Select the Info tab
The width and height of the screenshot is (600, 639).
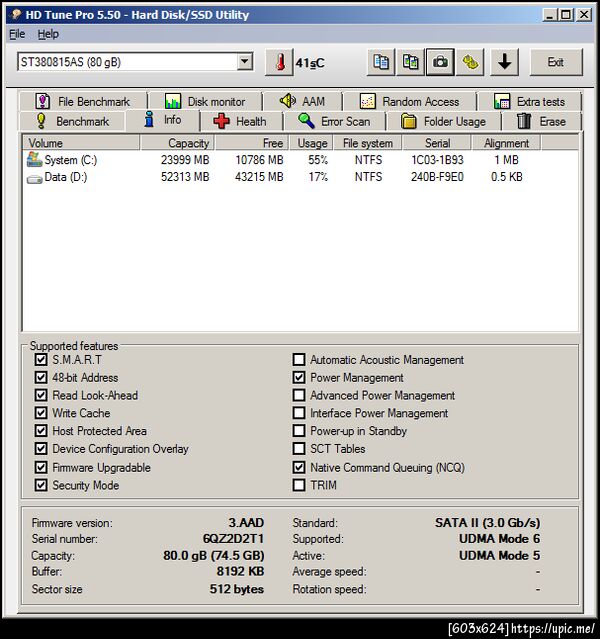(x=163, y=120)
